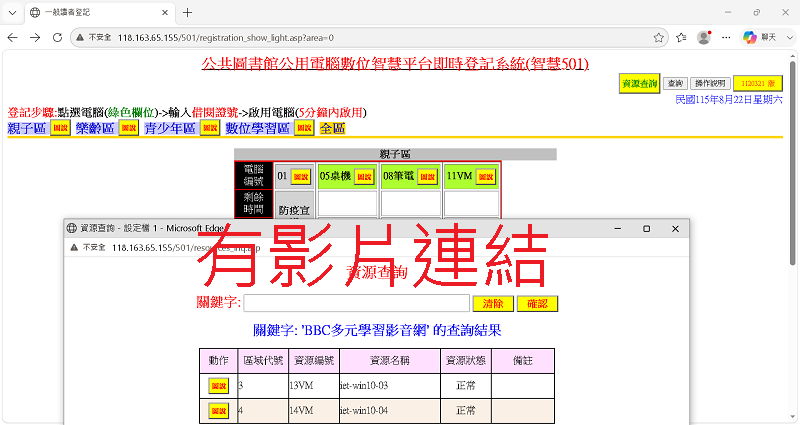Add this page to favorites

659,38
